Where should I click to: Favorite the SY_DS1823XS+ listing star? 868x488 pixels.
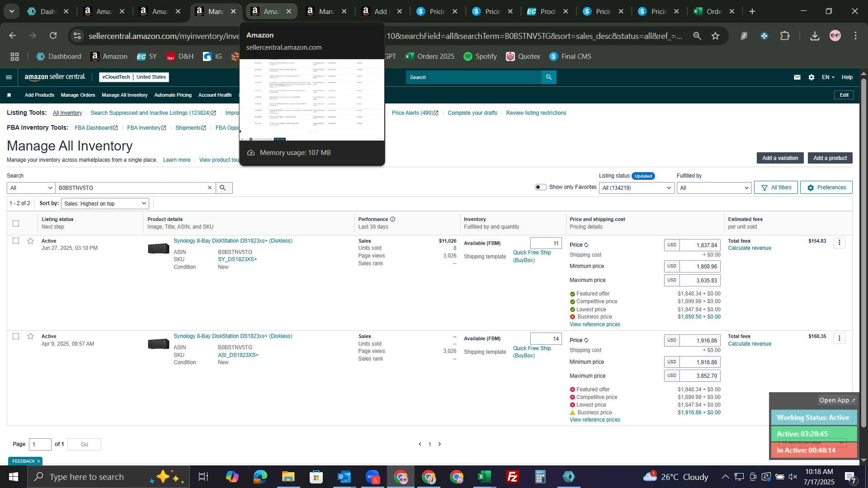pyautogui.click(x=31, y=241)
